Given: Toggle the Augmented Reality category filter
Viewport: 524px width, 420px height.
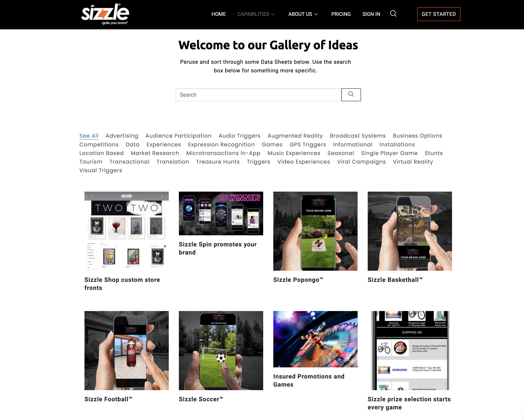Looking at the screenshot, I should tap(295, 135).
